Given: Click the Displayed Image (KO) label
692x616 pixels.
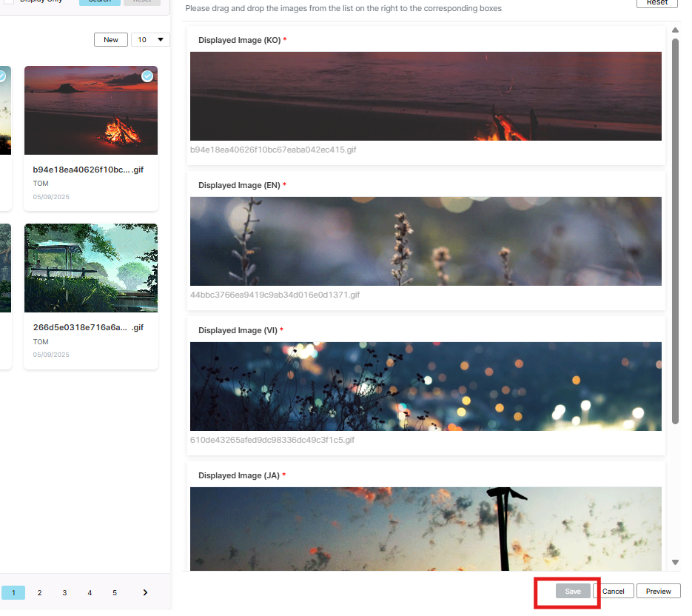Looking at the screenshot, I should pyautogui.click(x=243, y=41).
